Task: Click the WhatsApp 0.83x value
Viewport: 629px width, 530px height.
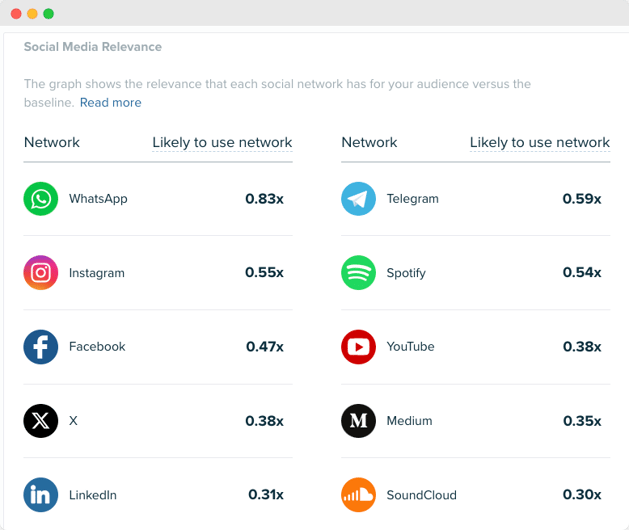Action: (264, 199)
